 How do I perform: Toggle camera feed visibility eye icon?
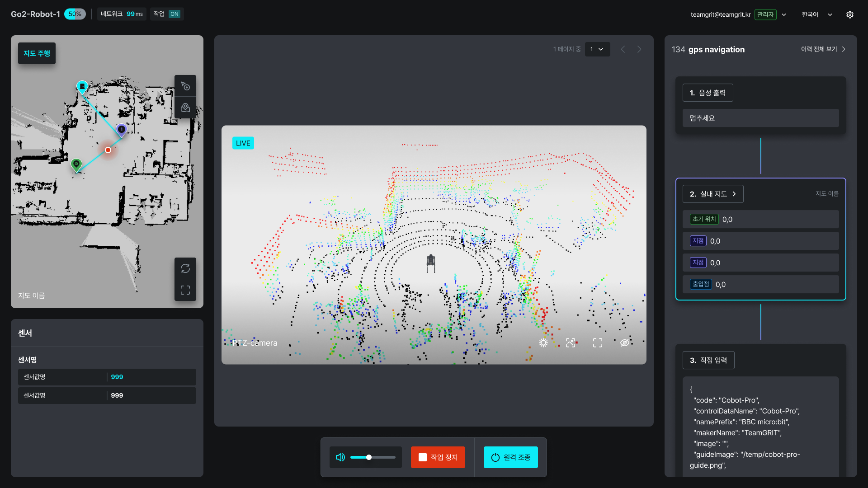[x=625, y=343]
